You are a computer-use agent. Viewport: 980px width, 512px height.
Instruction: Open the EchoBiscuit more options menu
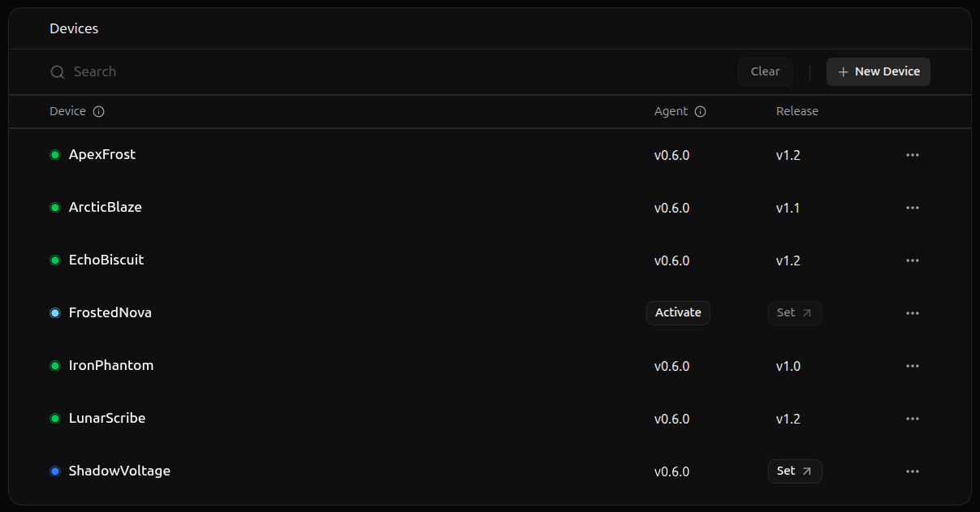[913, 260]
